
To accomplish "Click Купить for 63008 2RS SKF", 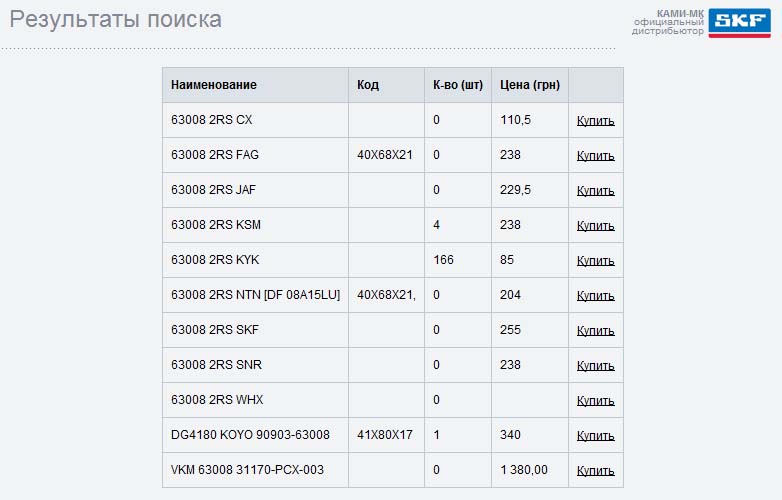I will [595, 331].
